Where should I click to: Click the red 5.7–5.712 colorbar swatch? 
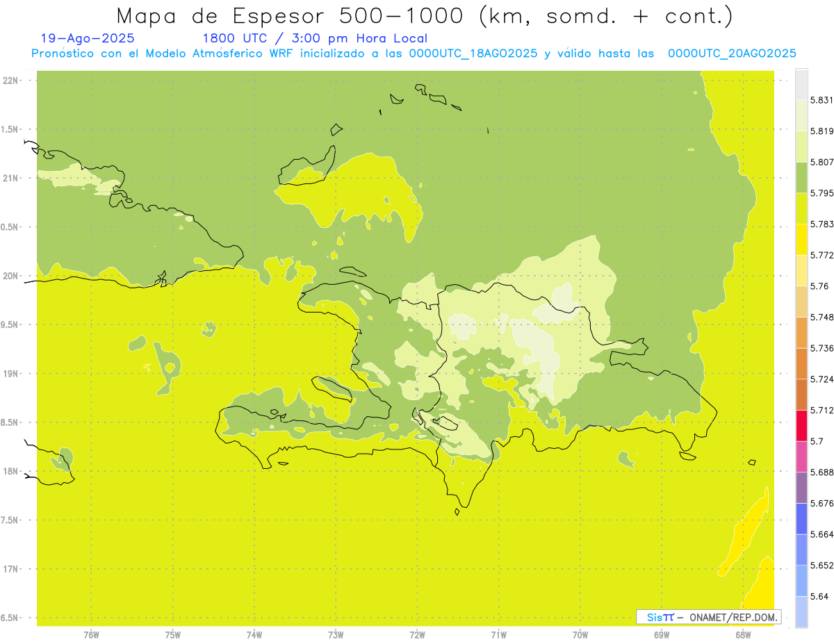[x=801, y=426]
